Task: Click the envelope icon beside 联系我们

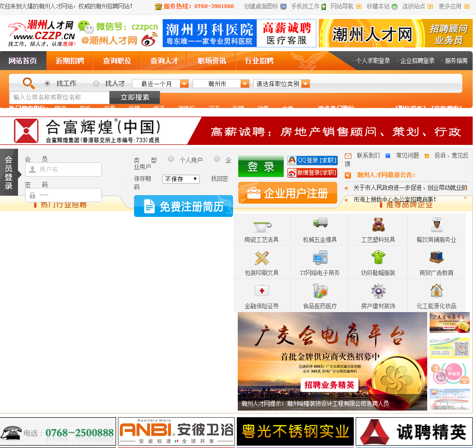Action: 348,156
